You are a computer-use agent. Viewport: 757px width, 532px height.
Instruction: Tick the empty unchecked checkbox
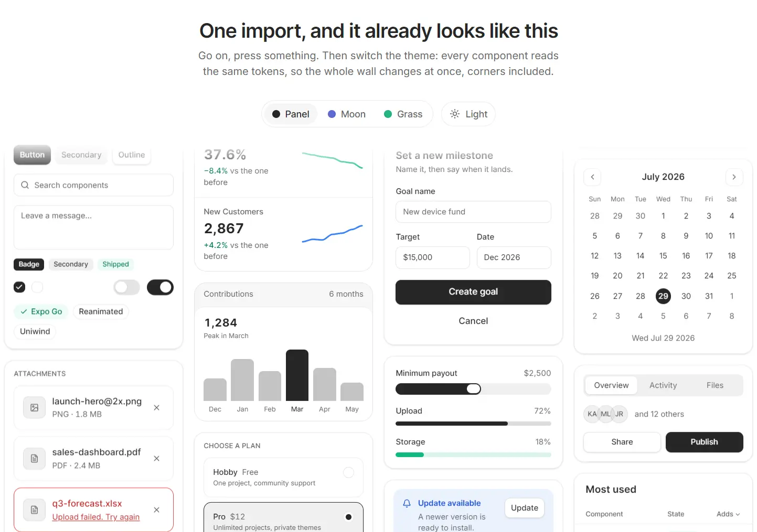[37, 287]
